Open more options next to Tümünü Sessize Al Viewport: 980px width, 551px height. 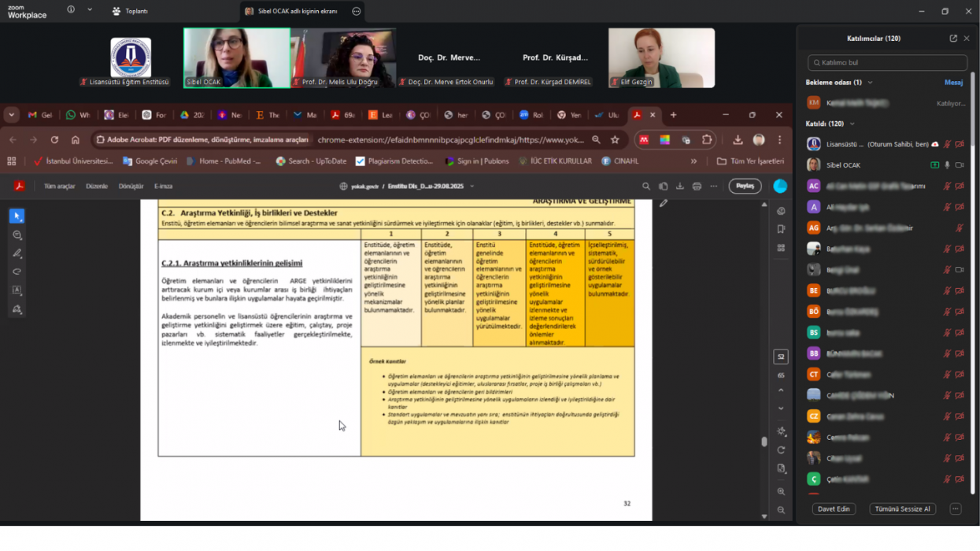[956, 508]
